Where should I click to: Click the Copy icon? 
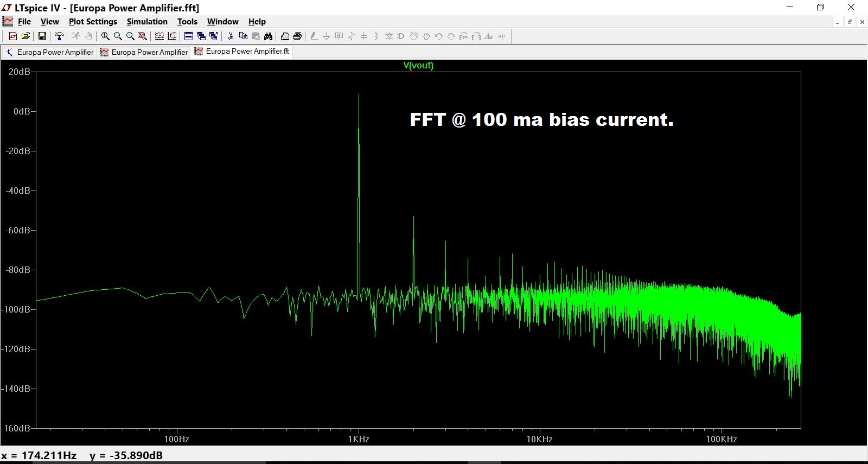pyautogui.click(x=243, y=36)
